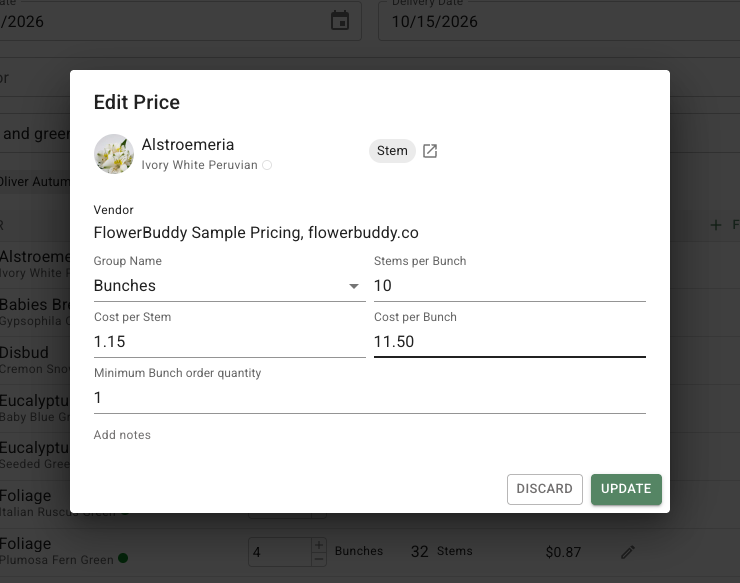
Task: Edit the Minimum Bunch order quantity field
Action: coord(370,398)
